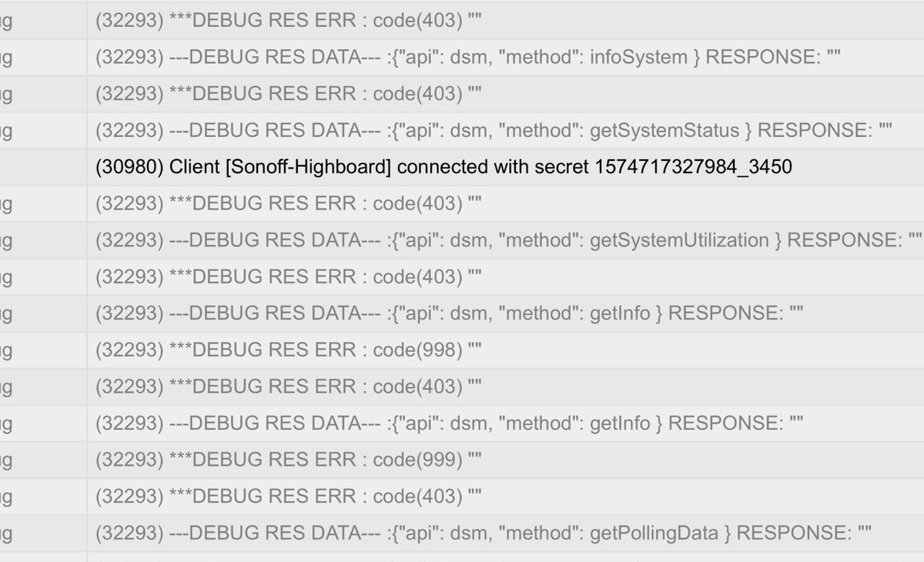Click severity cell left of Sonoff-Highboard row

(43, 167)
